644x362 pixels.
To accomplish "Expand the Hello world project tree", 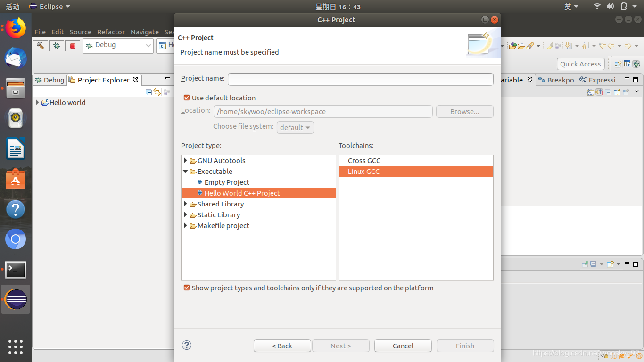I will point(37,102).
